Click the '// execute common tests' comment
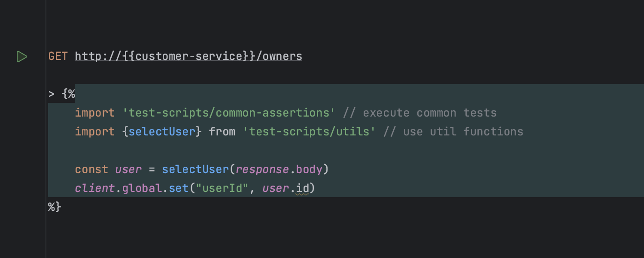The height and width of the screenshot is (258, 644). 419,113
